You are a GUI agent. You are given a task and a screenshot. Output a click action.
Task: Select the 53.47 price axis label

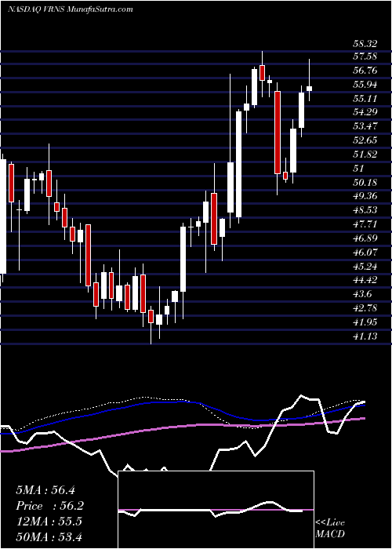point(365,126)
